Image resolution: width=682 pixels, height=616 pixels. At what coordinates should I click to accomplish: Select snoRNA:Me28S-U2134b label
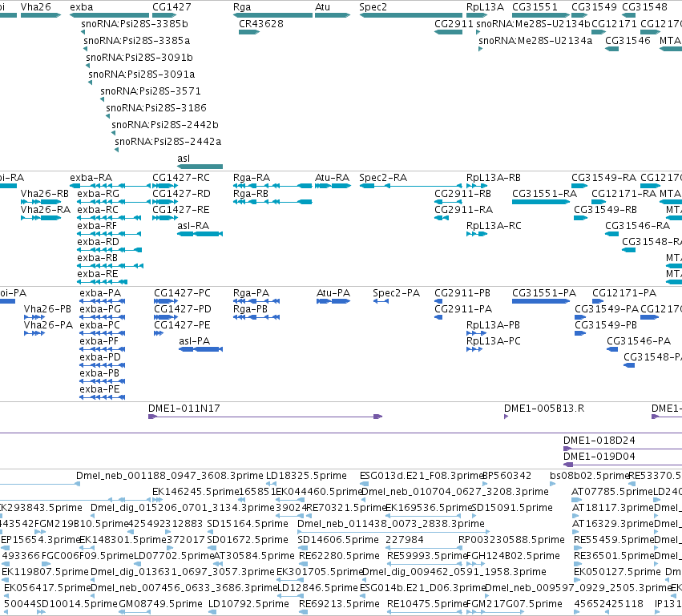tap(533, 24)
